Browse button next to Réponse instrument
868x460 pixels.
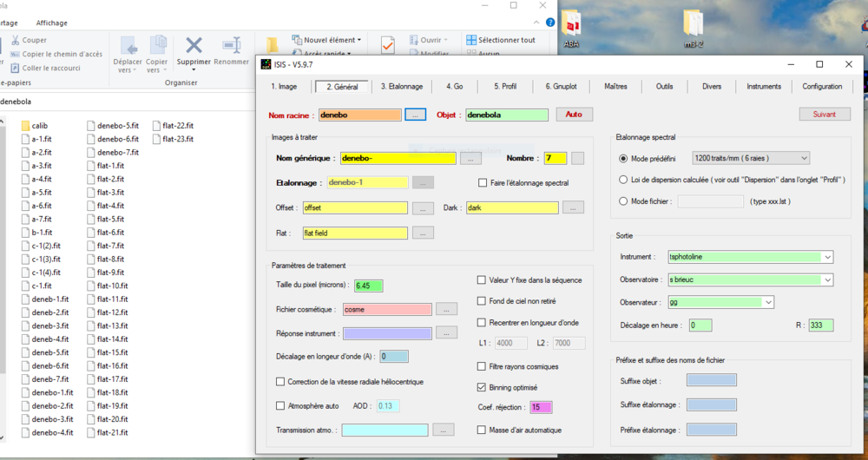point(447,332)
